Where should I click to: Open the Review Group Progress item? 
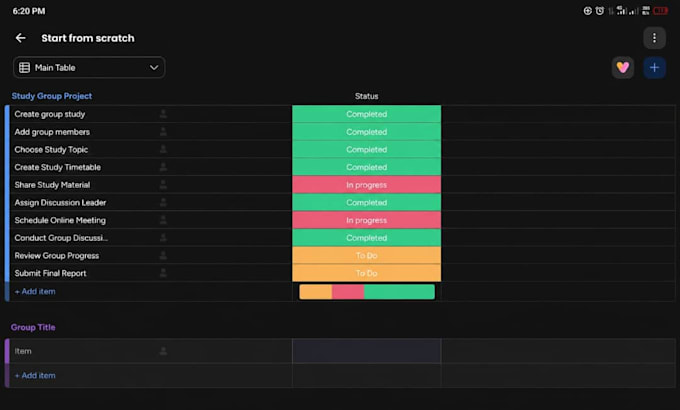57,256
